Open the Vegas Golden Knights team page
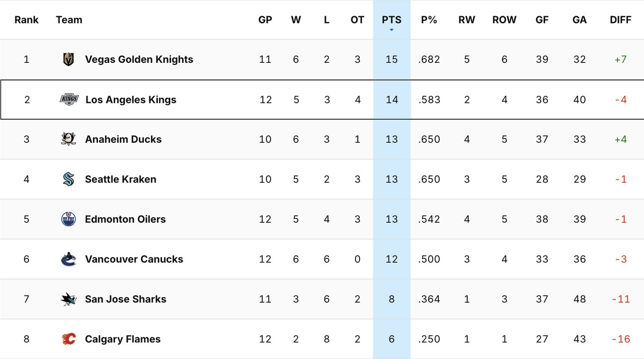 (139, 59)
